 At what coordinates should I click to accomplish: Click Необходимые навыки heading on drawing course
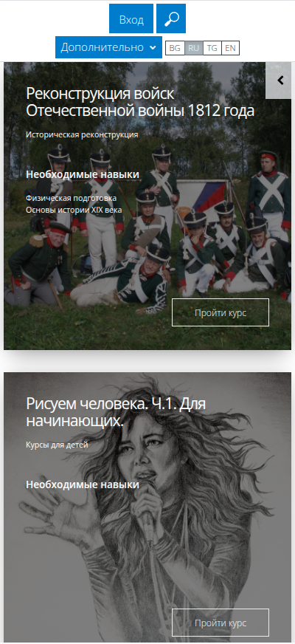point(83,484)
